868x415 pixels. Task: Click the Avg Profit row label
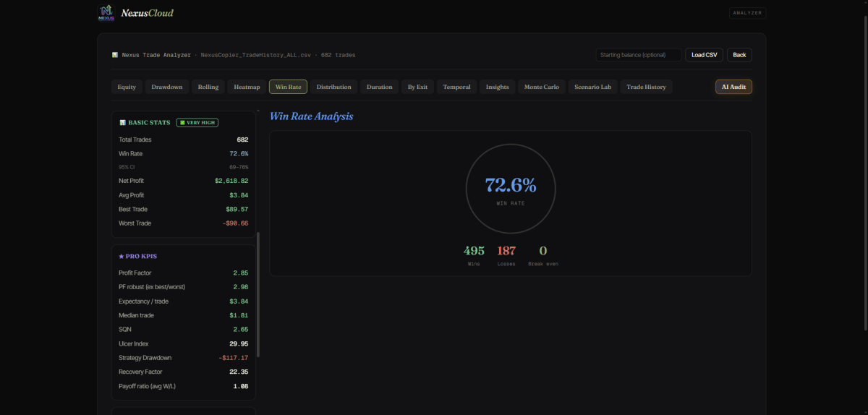pyautogui.click(x=132, y=195)
